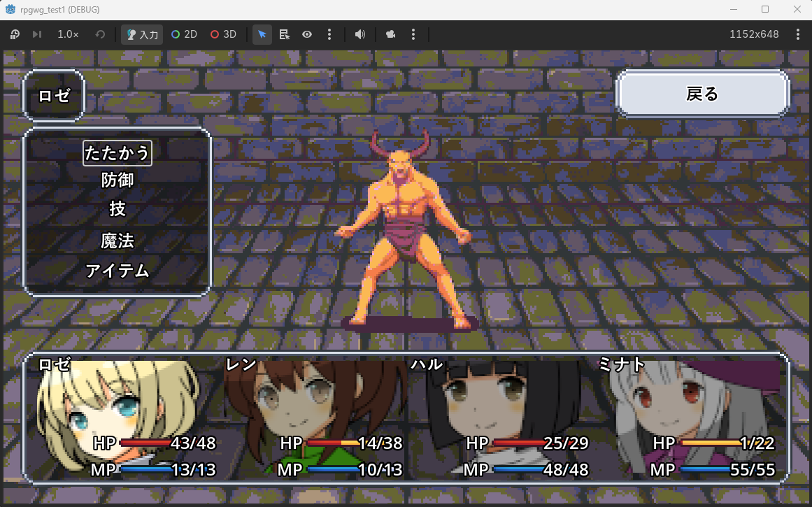The image size is (812, 507).
Task: Activate the arrow select tool
Action: tap(262, 34)
